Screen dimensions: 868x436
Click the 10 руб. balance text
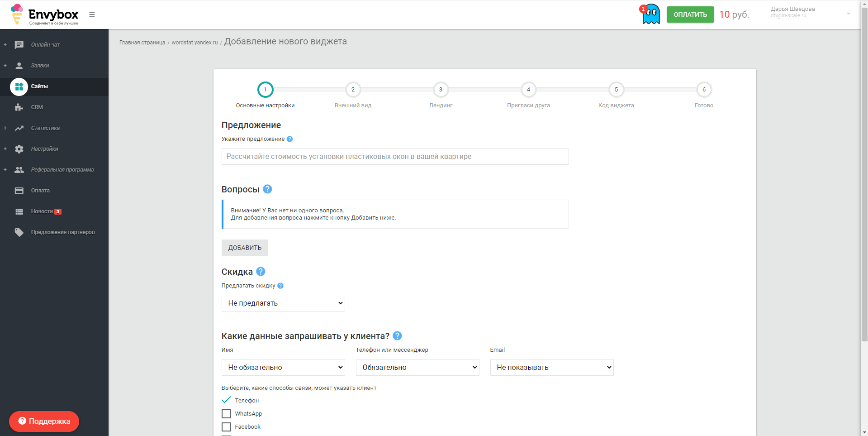[734, 14]
